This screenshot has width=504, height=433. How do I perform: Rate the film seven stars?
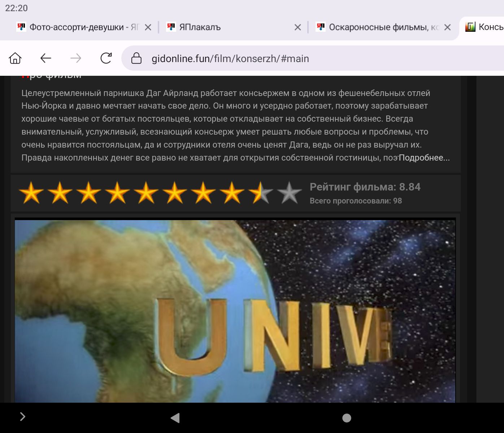[203, 193]
